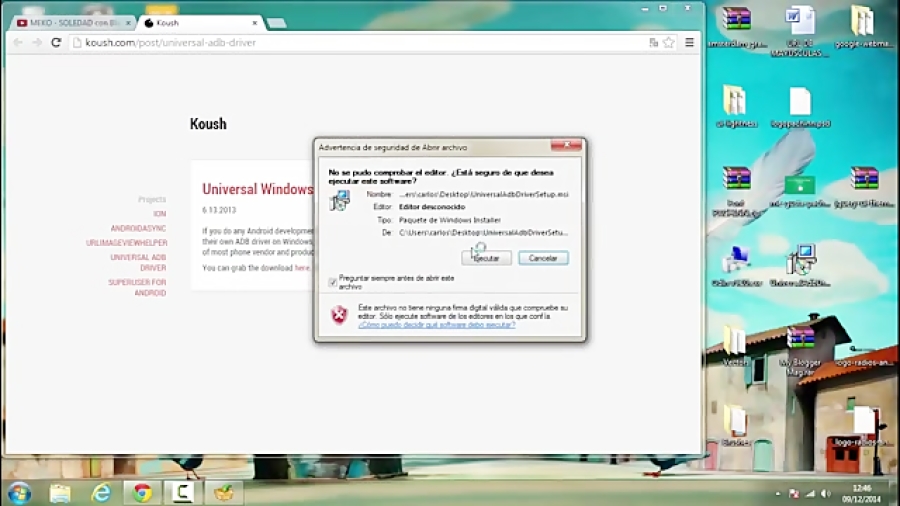Click the red shield warning icon in dialog
This screenshot has height=506, width=900.
(339, 314)
